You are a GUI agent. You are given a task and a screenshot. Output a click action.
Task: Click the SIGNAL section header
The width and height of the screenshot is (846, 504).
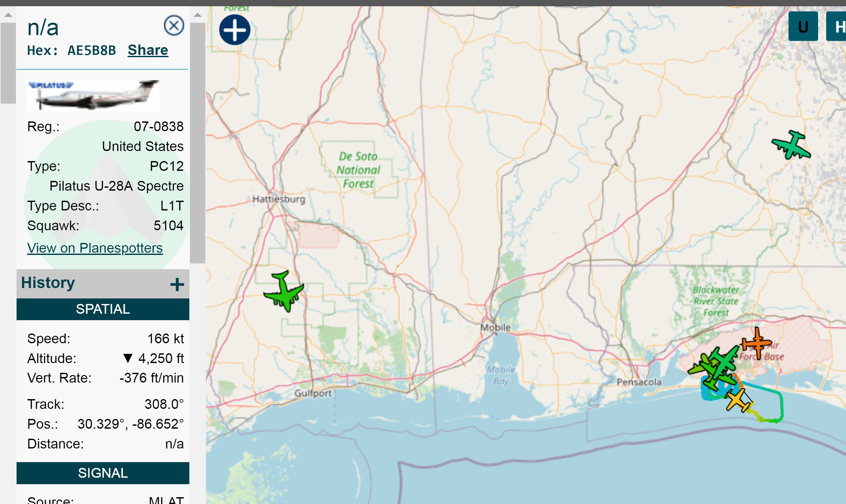103,473
